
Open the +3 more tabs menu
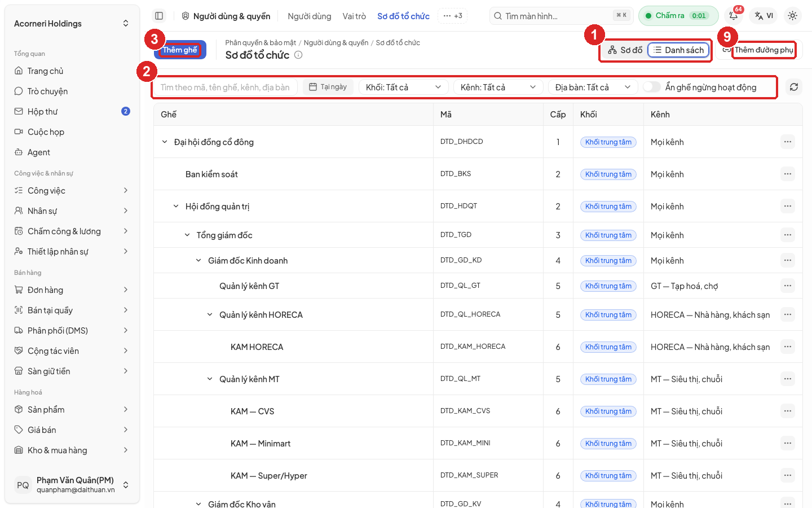tap(453, 16)
